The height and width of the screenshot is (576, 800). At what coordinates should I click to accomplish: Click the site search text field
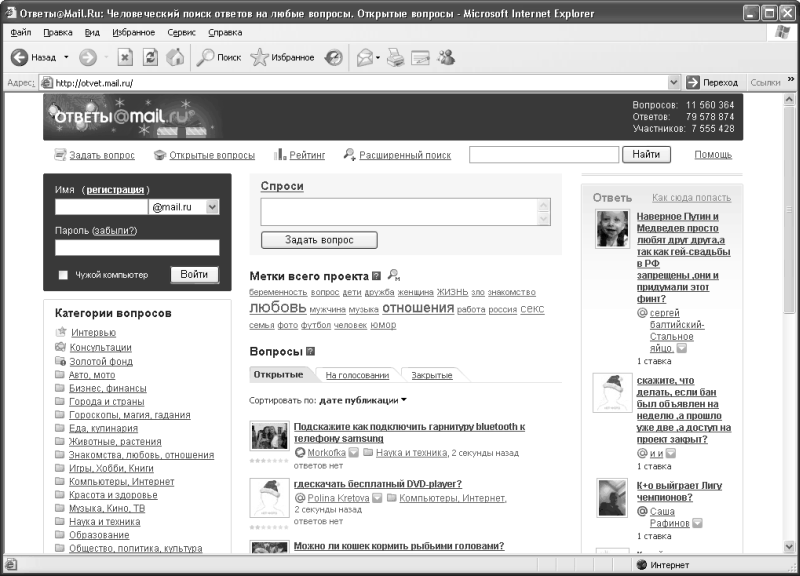tap(543, 155)
